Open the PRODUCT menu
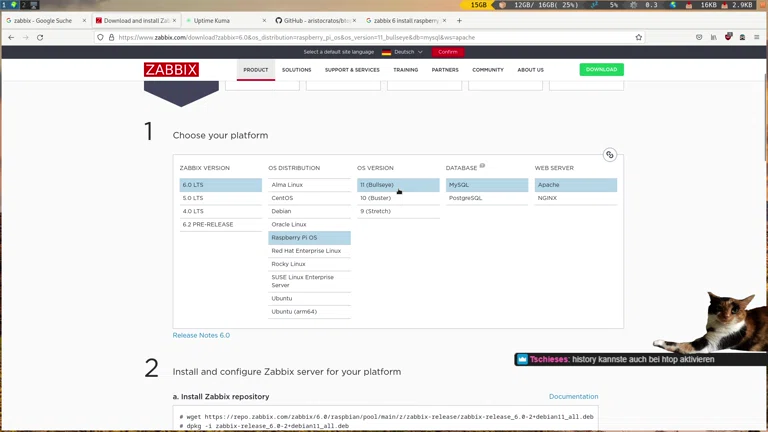 click(256, 70)
